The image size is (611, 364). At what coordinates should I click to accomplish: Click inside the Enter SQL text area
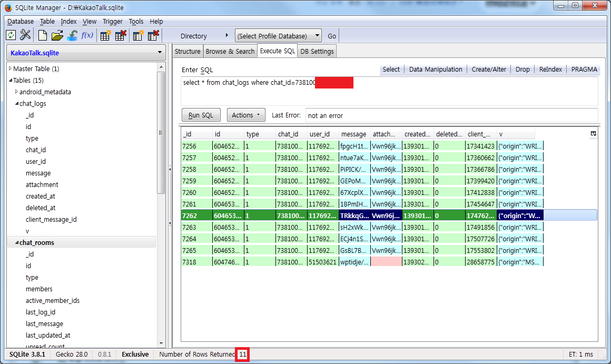[x=389, y=95]
